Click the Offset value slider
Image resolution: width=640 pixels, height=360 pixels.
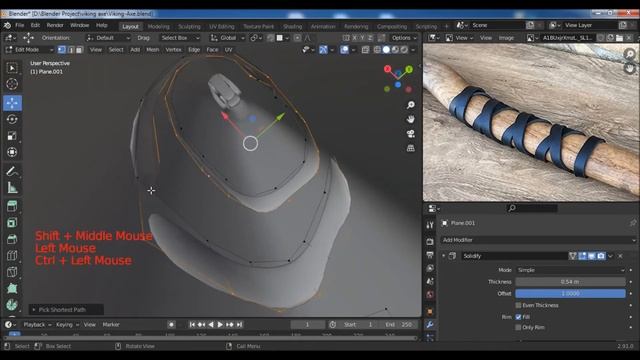coord(570,293)
